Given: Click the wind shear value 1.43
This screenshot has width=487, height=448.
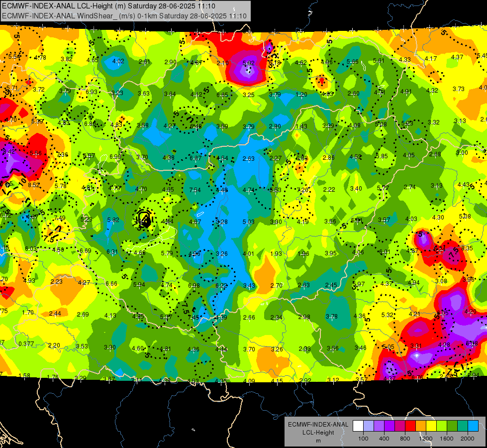Looking at the screenshot, I should pyautogui.click(x=301, y=126).
